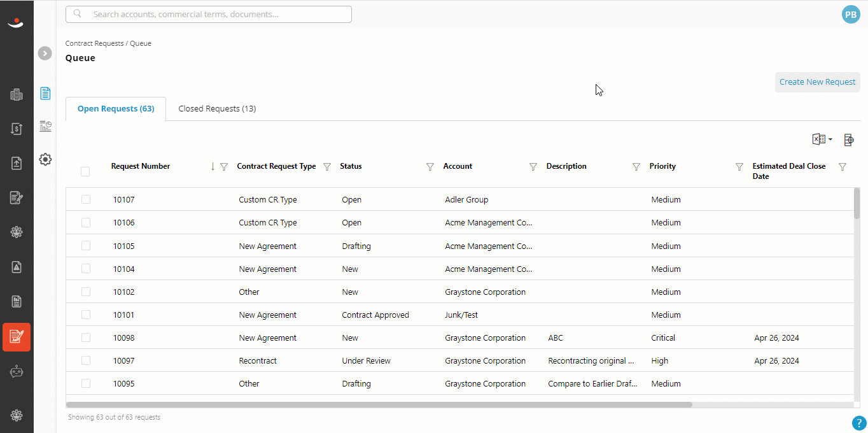This screenshot has width=868, height=433.
Task: Open the blue help question mark icon
Action: [859, 423]
